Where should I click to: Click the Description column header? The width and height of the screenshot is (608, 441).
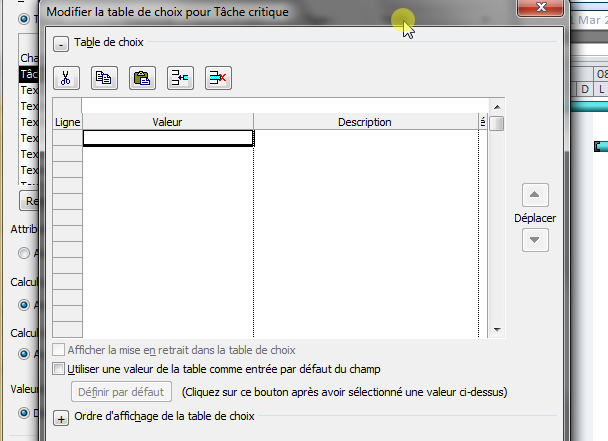tap(364, 122)
